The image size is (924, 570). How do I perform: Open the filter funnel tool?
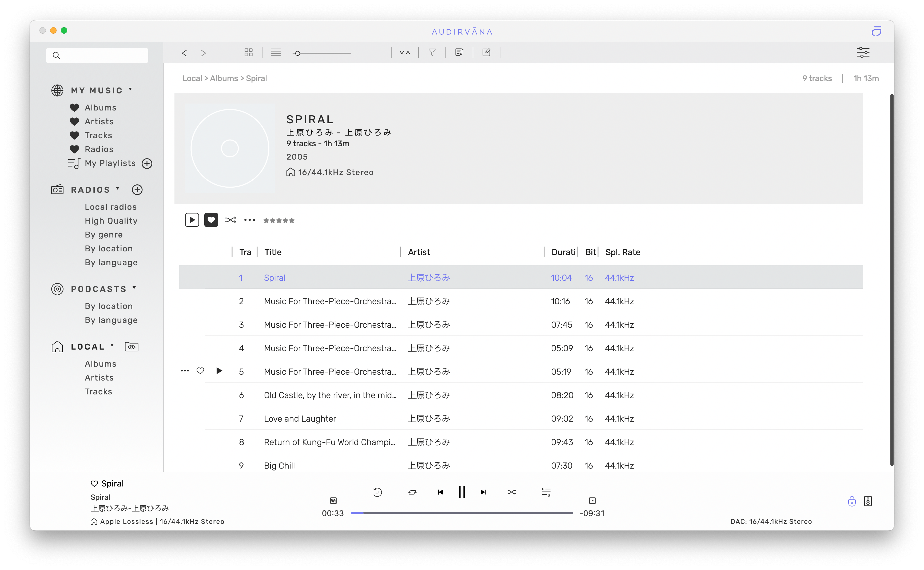[432, 52]
